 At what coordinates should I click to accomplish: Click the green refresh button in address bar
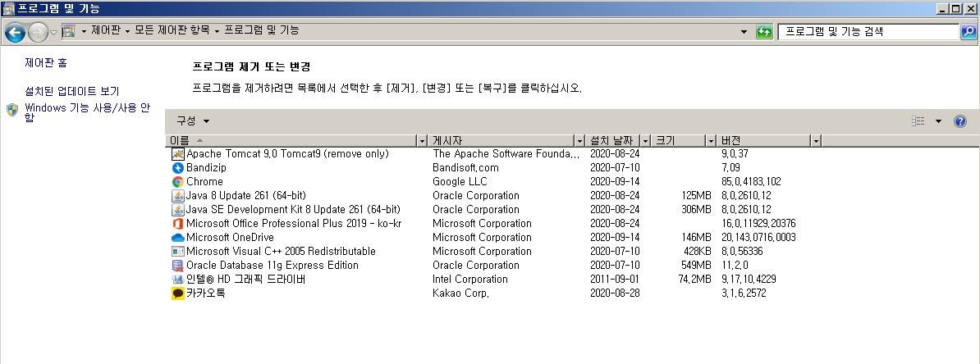coord(764,32)
